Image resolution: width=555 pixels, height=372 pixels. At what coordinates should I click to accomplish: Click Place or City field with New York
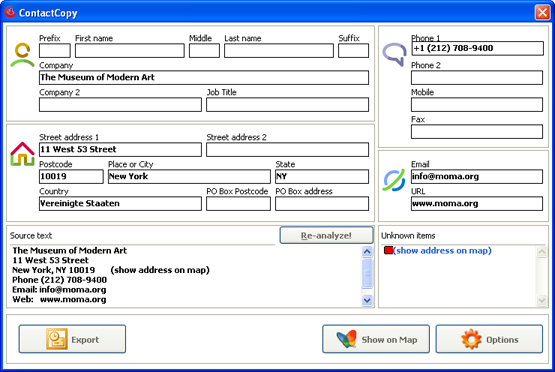coord(189,177)
